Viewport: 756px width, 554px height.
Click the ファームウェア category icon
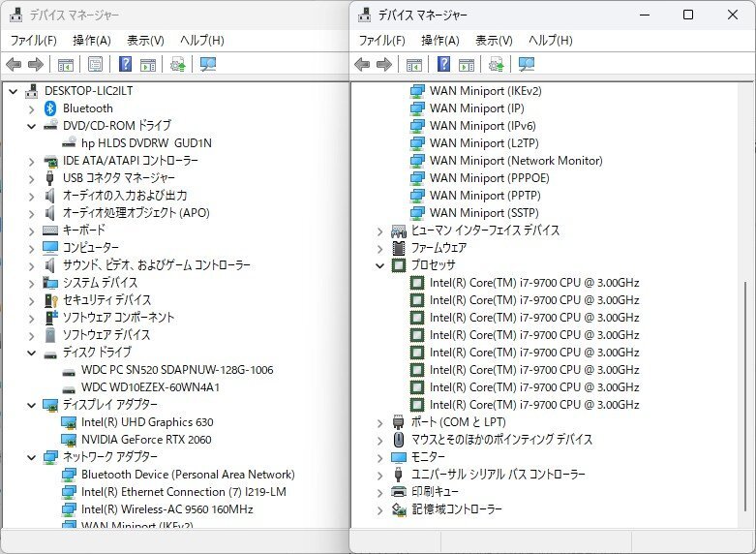398,248
